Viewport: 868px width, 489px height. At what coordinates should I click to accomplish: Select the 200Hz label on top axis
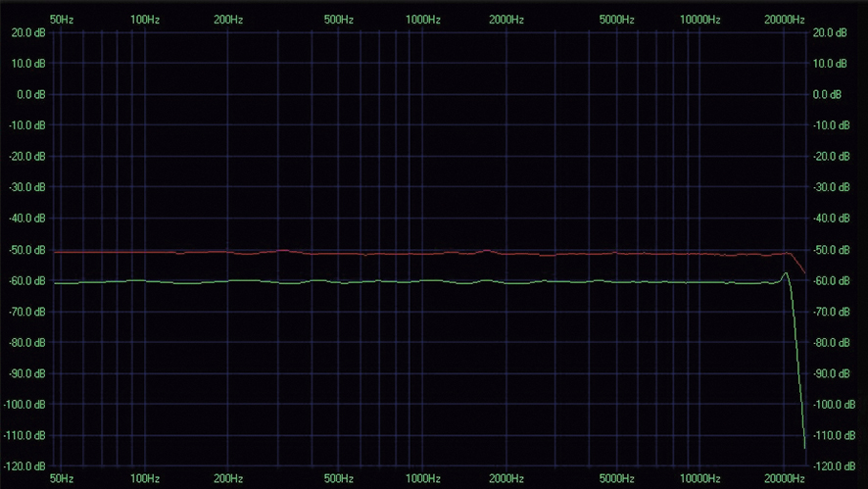(x=228, y=20)
